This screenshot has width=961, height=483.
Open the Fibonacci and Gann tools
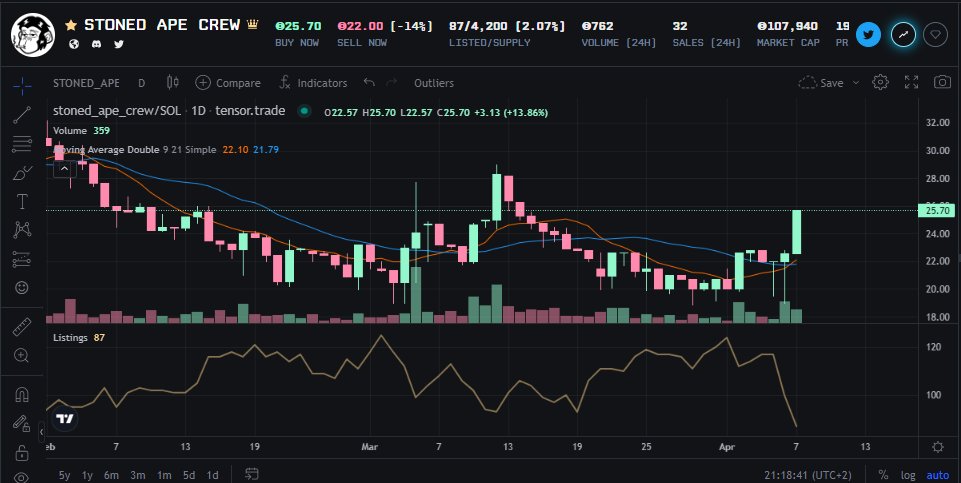[x=22, y=144]
